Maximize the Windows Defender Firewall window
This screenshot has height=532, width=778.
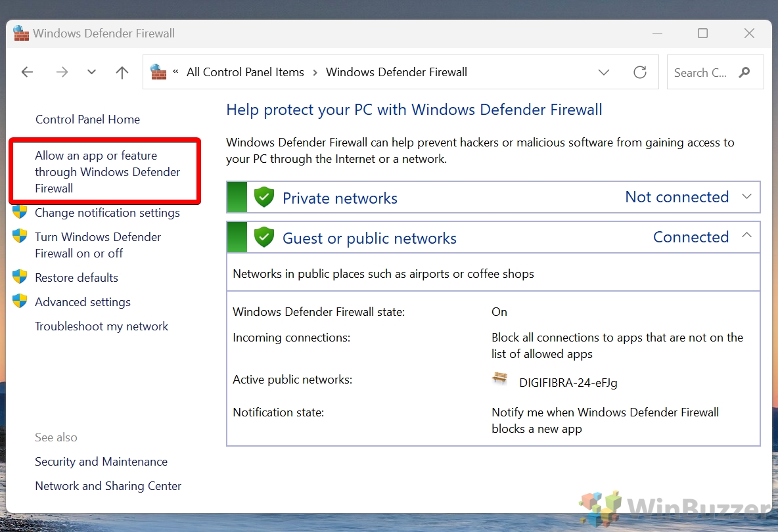(x=702, y=33)
